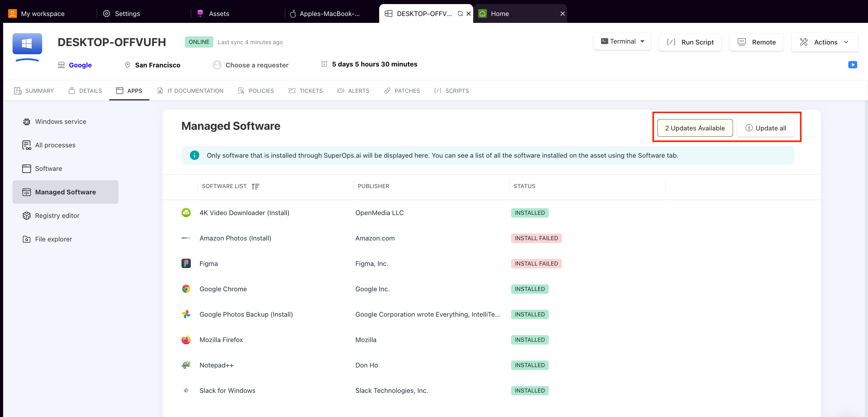Click the Registry Editor sidebar icon
The width and height of the screenshot is (868, 417).
[26, 215]
